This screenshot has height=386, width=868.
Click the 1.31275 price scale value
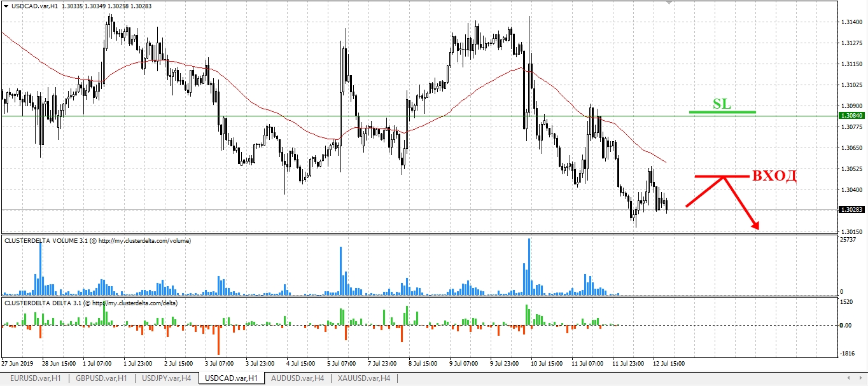tap(851, 43)
